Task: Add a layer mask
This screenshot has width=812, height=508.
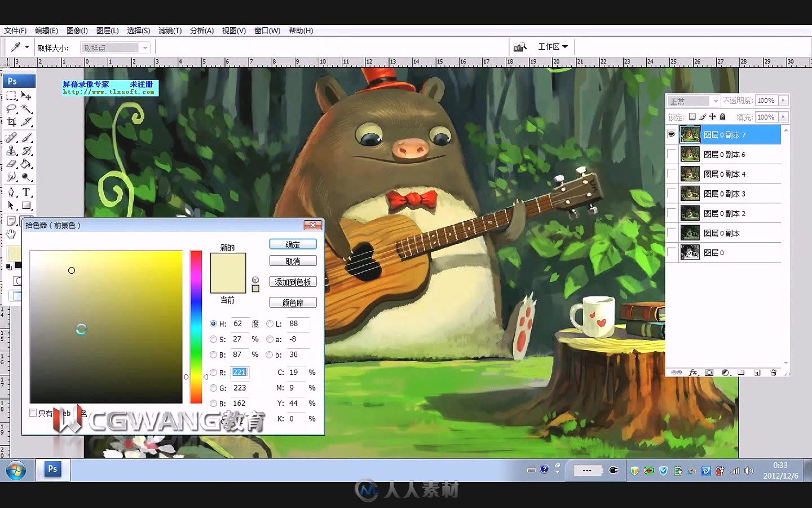Action: pos(709,373)
